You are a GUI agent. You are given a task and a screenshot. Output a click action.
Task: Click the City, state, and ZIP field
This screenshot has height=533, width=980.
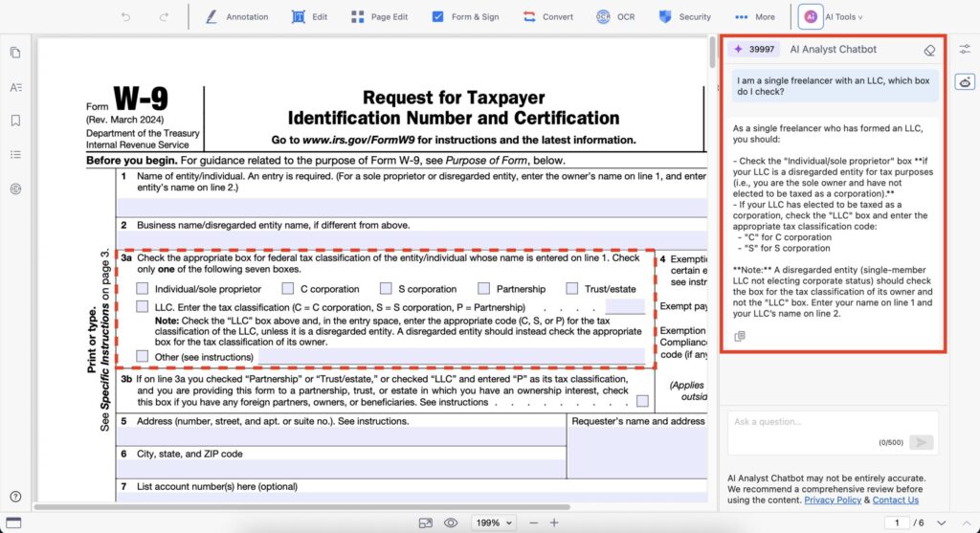click(x=342, y=469)
